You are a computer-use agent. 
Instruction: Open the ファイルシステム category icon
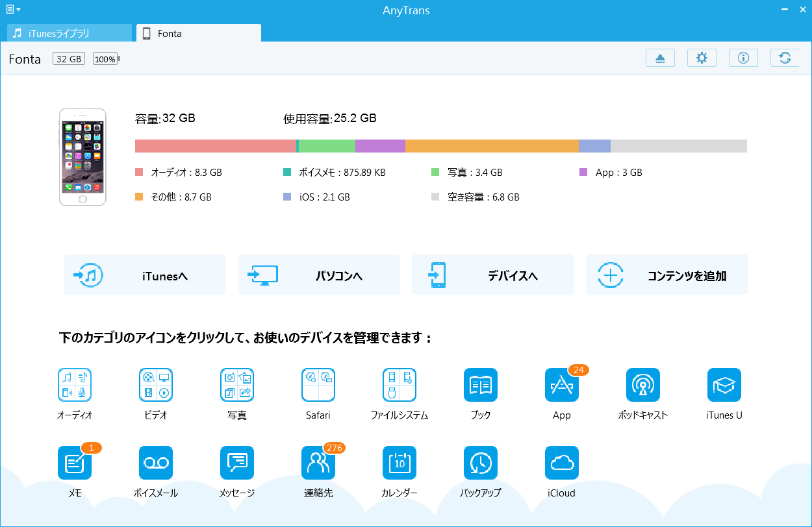[x=400, y=385]
